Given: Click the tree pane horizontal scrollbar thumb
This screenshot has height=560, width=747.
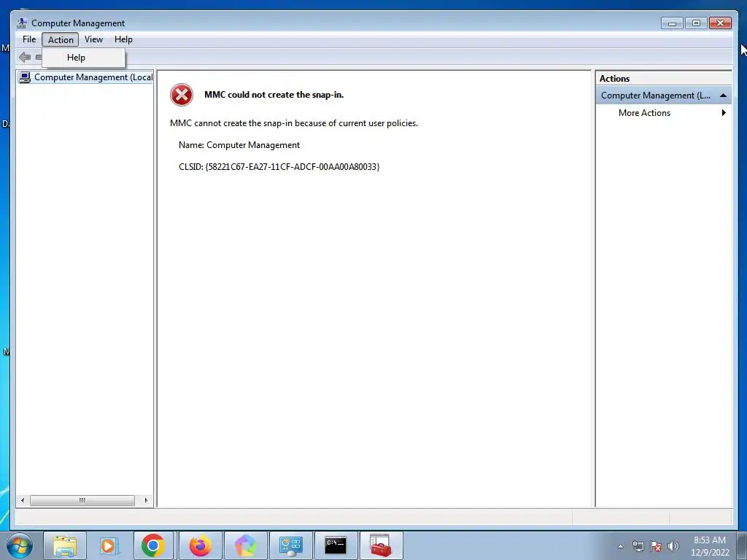Looking at the screenshot, I should (x=82, y=500).
